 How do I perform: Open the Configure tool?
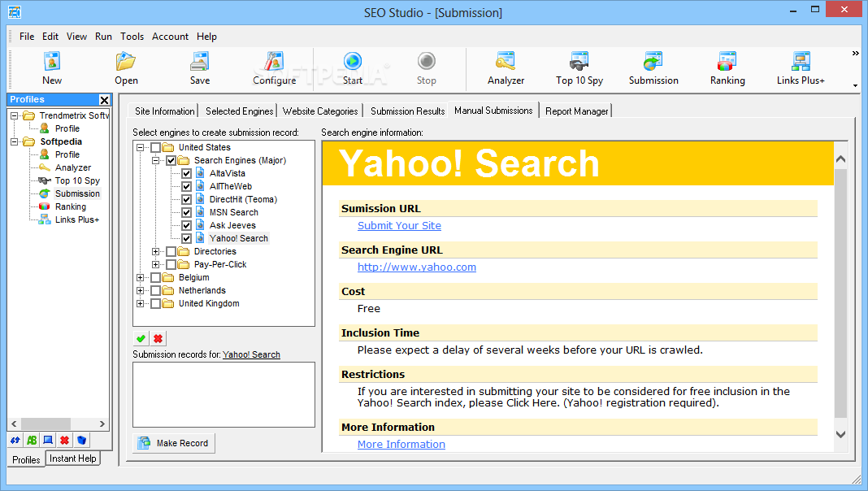point(274,68)
